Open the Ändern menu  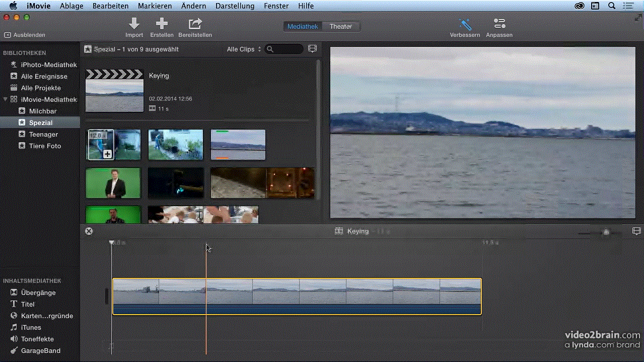[x=193, y=6]
